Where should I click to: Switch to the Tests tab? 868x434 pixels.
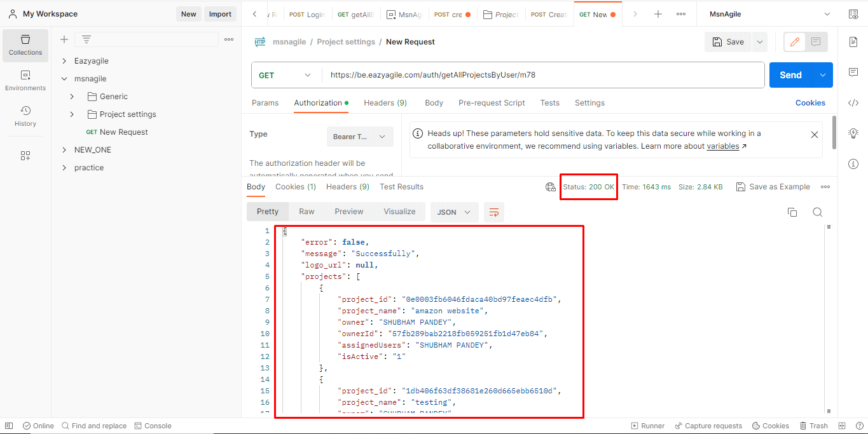pos(550,103)
